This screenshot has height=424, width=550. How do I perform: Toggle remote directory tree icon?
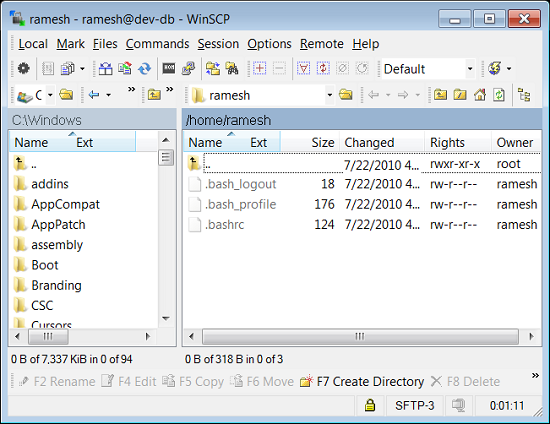[x=524, y=95]
